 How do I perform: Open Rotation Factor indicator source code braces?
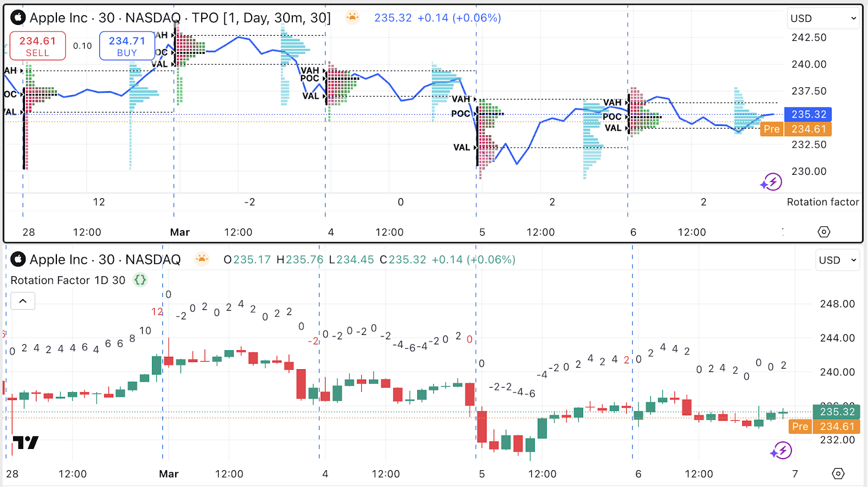click(x=140, y=280)
